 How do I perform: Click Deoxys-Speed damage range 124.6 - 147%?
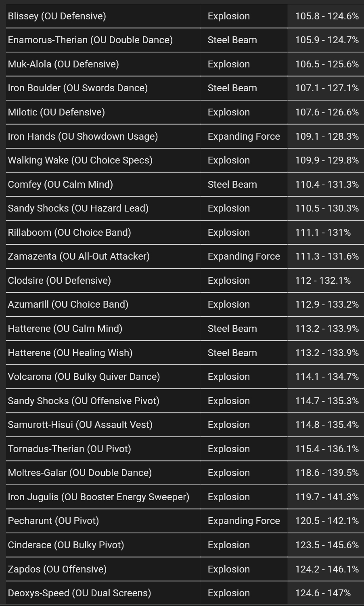323,593
